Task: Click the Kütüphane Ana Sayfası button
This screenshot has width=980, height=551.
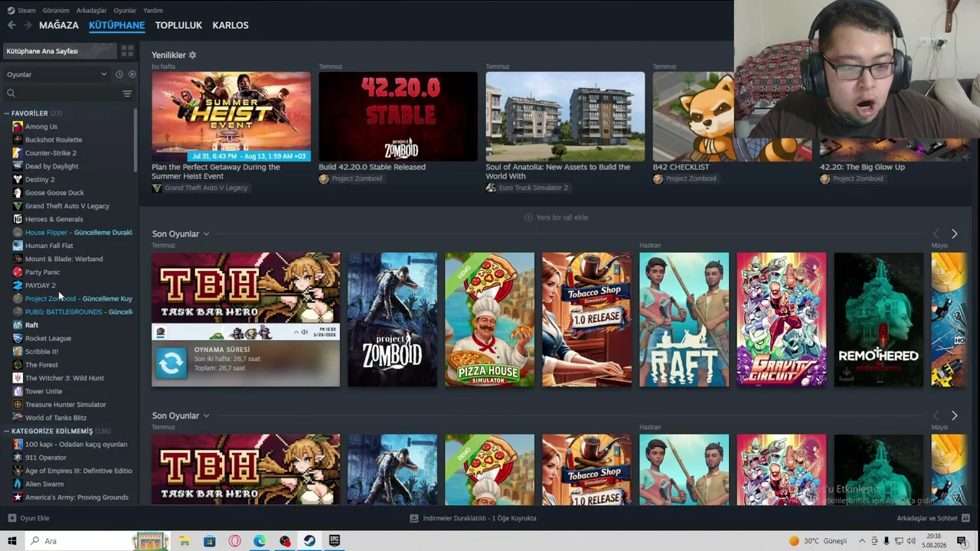Action: [x=60, y=51]
